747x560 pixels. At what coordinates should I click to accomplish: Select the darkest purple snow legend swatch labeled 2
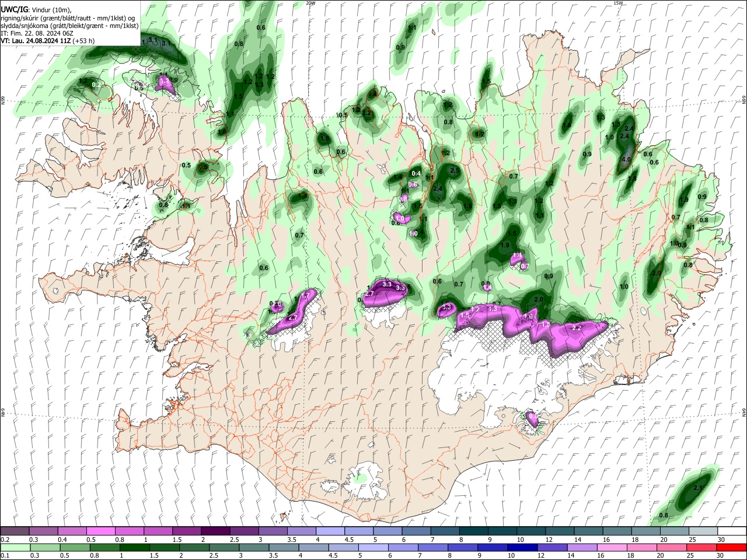215,531
